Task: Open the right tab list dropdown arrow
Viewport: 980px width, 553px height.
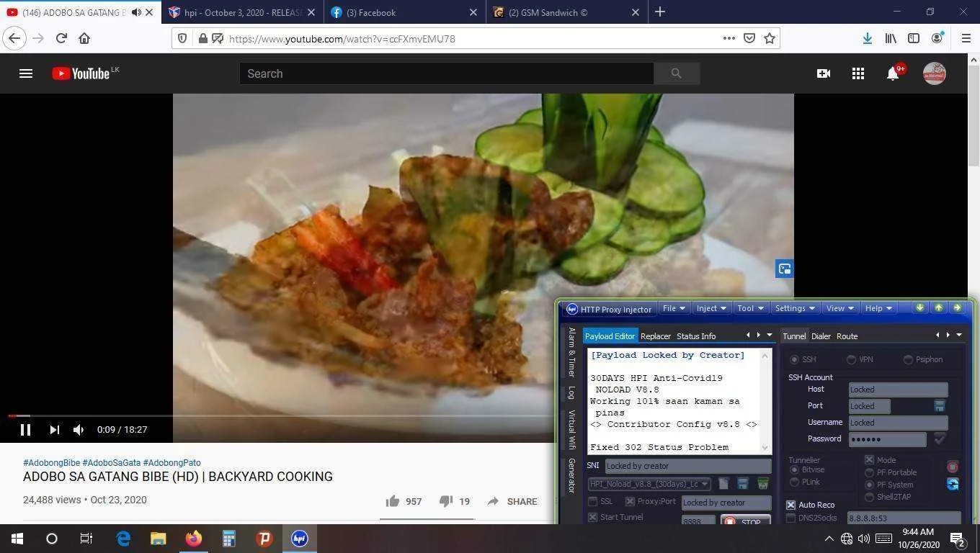Action: (x=959, y=335)
